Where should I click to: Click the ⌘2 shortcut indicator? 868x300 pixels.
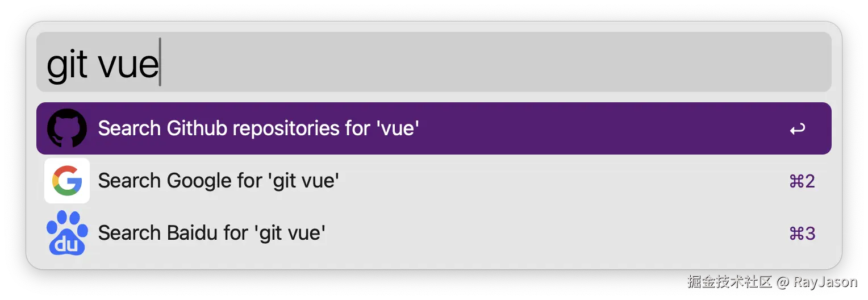(x=802, y=181)
